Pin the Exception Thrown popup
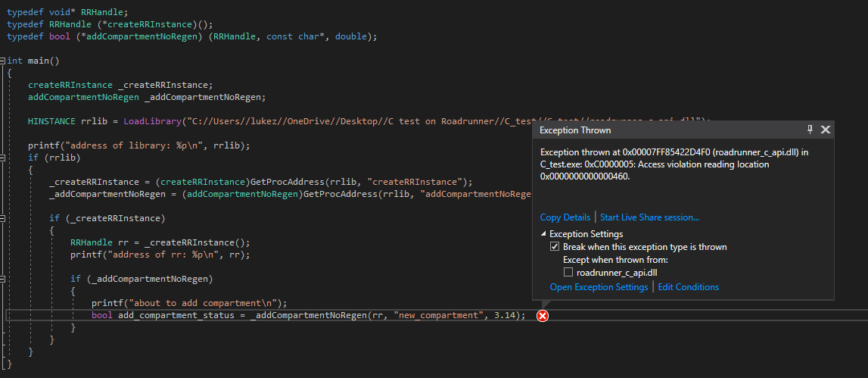This screenshot has width=868, height=378. coord(810,130)
